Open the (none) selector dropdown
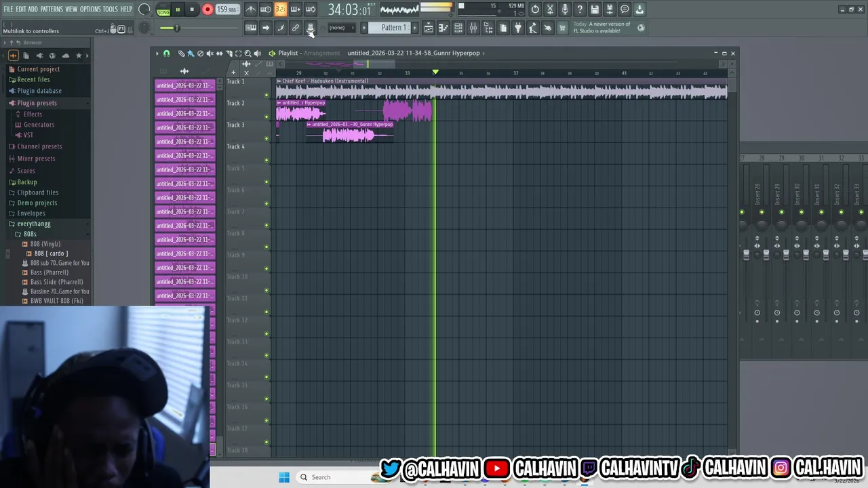 pos(340,28)
